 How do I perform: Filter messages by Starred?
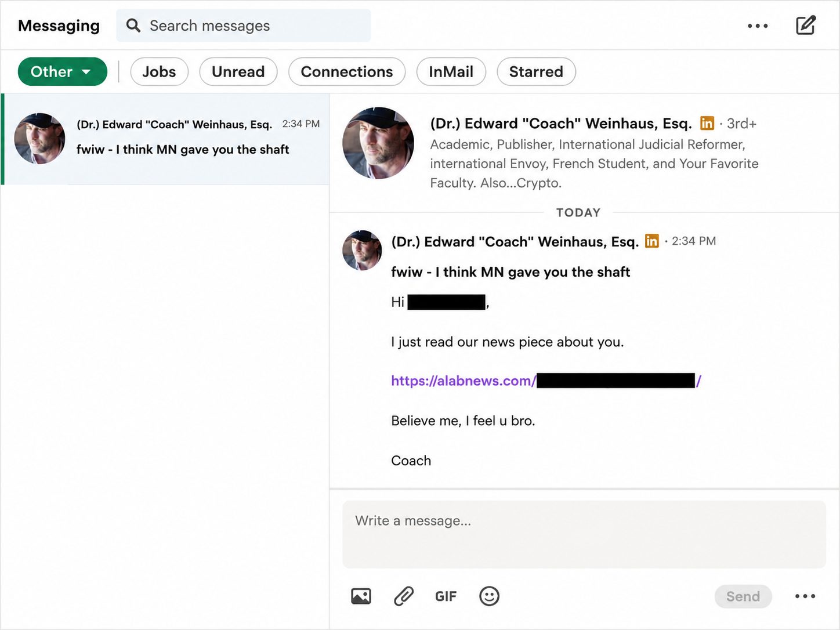click(x=536, y=71)
